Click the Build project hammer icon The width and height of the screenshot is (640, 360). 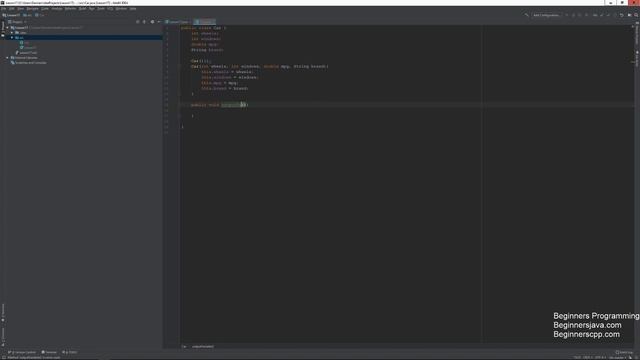[x=527, y=15]
